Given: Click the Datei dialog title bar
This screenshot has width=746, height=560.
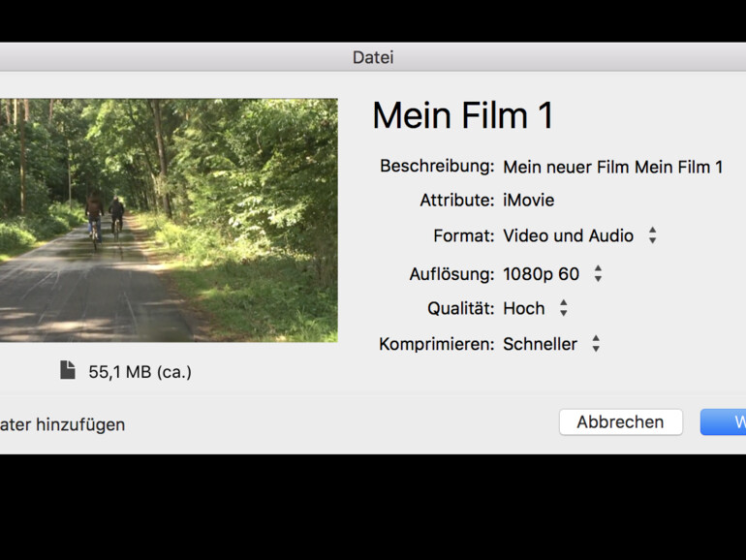Looking at the screenshot, I should pyautogui.click(x=373, y=57).
